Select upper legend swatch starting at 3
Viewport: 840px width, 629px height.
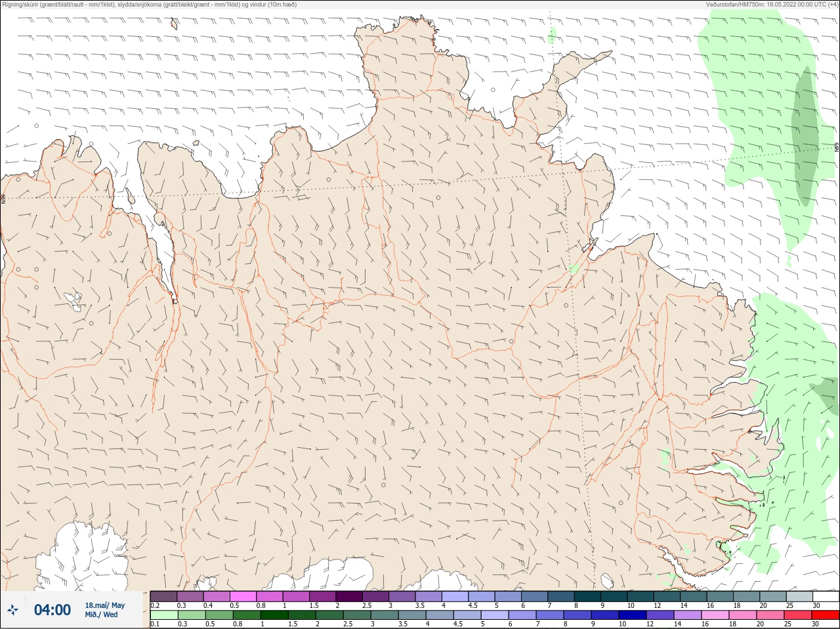[402, 596]
